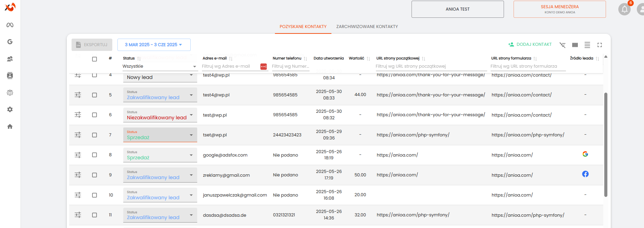Open status dropdown showing Niezakwalifikowany lead
This screenshot has width=644, height=228.
(x=160, y=115)
